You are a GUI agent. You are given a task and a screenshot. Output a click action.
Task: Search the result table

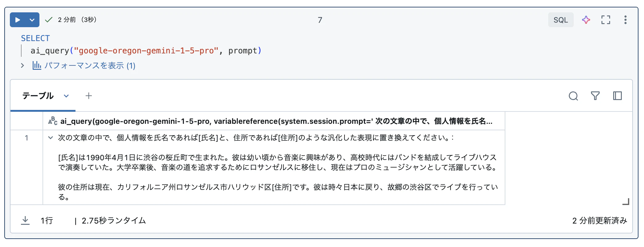point(573,96)
